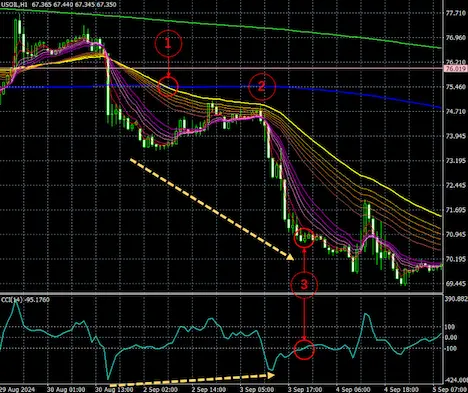Click the red circle around candles near 70.945
The height and width of the screenshot is (393, 468).
point(304,238)
